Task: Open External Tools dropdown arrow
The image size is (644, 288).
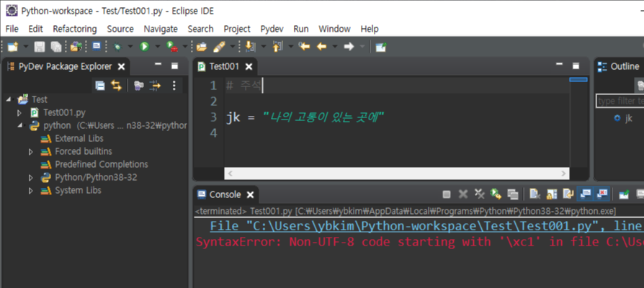Action: pyautogui.click(x=184, y=47)
